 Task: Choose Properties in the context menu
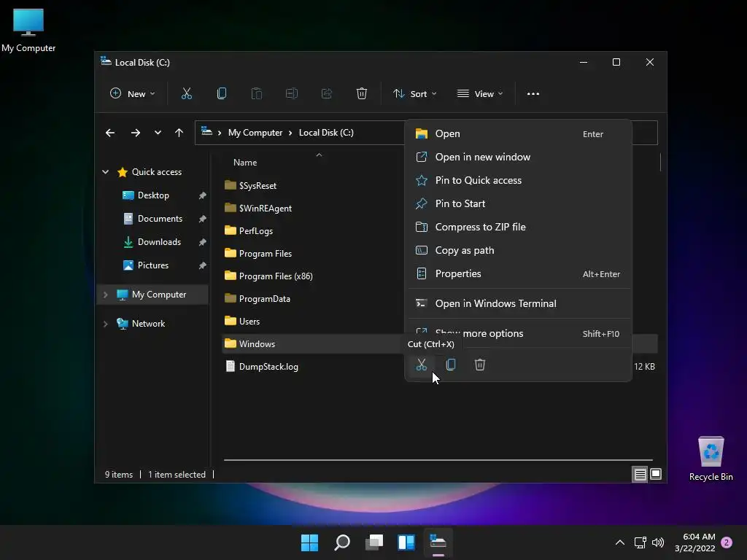[x=518, y=274]
